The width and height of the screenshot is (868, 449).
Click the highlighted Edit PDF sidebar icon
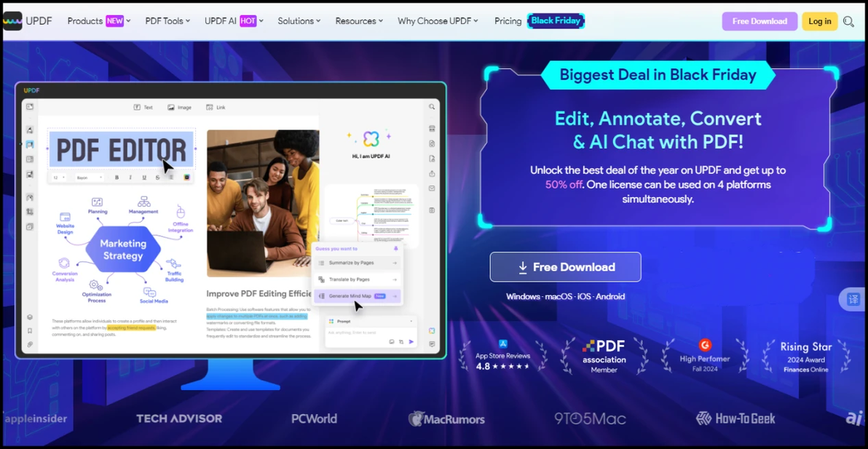coord(30,144)
